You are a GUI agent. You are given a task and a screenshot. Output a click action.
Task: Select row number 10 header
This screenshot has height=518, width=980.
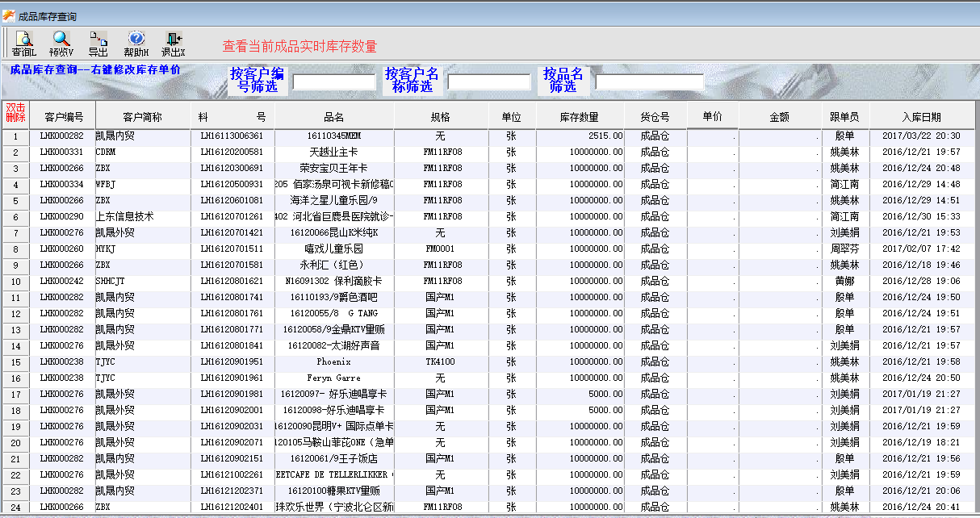[16, 282]
